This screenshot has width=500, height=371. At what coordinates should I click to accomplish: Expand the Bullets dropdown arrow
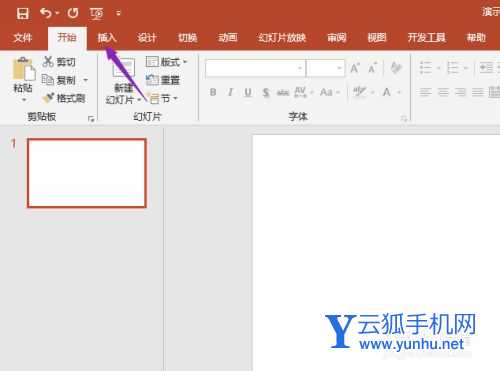tap(439, 68)
